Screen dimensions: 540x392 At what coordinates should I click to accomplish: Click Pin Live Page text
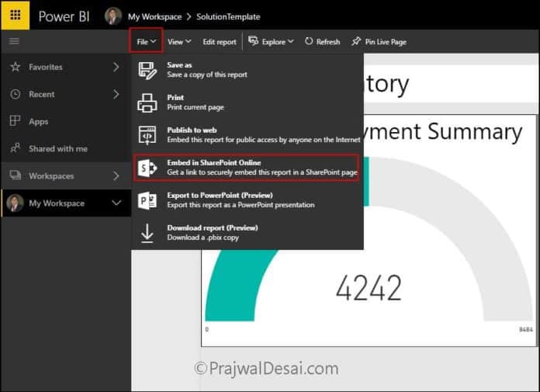tap(386, 42)
